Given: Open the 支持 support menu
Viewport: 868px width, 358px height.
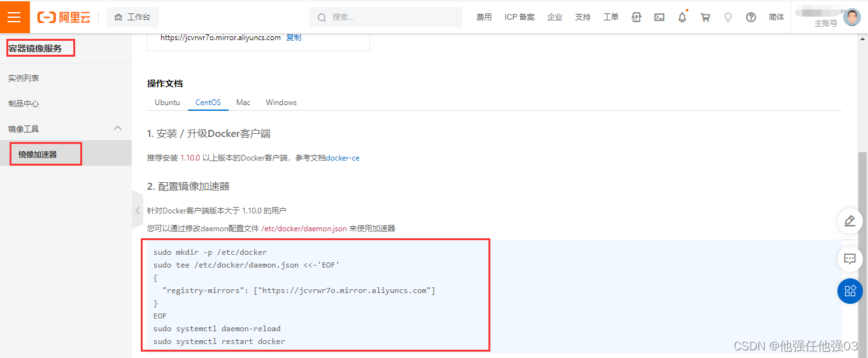Looking at the screenshot, I should tap(583, 17).
